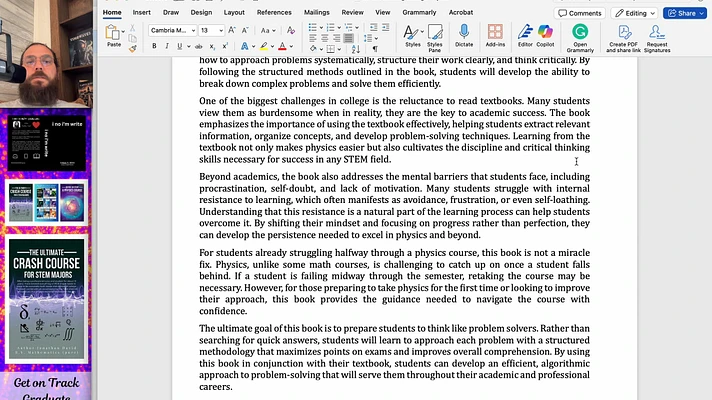Open the Add-ins button
The image size is (712, 400).
(495, 36)
